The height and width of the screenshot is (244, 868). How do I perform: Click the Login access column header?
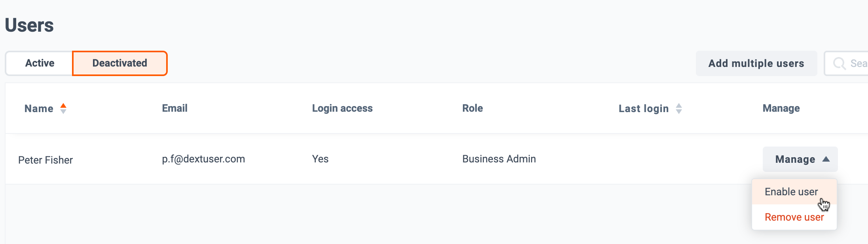pyautogui.click(x=342, y=108)
